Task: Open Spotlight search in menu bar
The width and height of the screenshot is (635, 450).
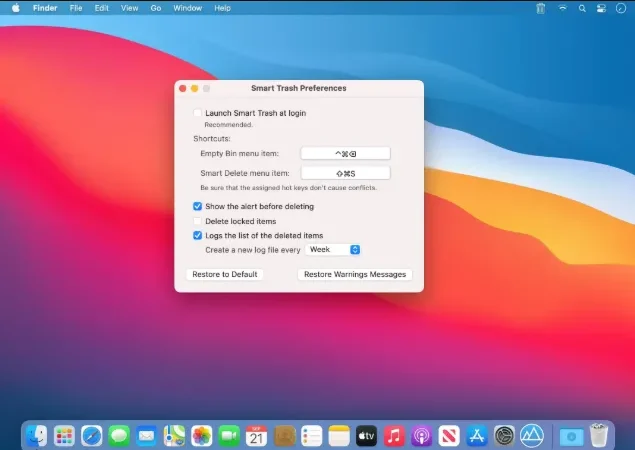Action: (x=582, y=8)
